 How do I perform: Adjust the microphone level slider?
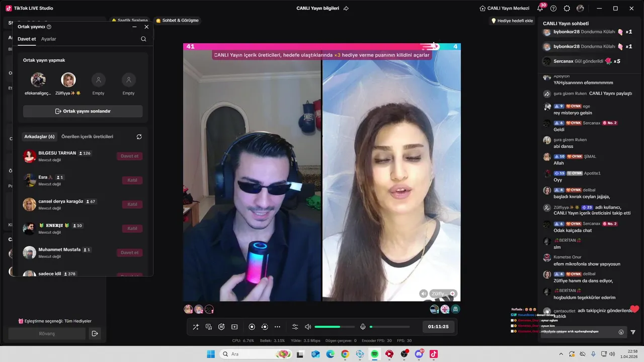pyautogui.click(x=389, y=327)
